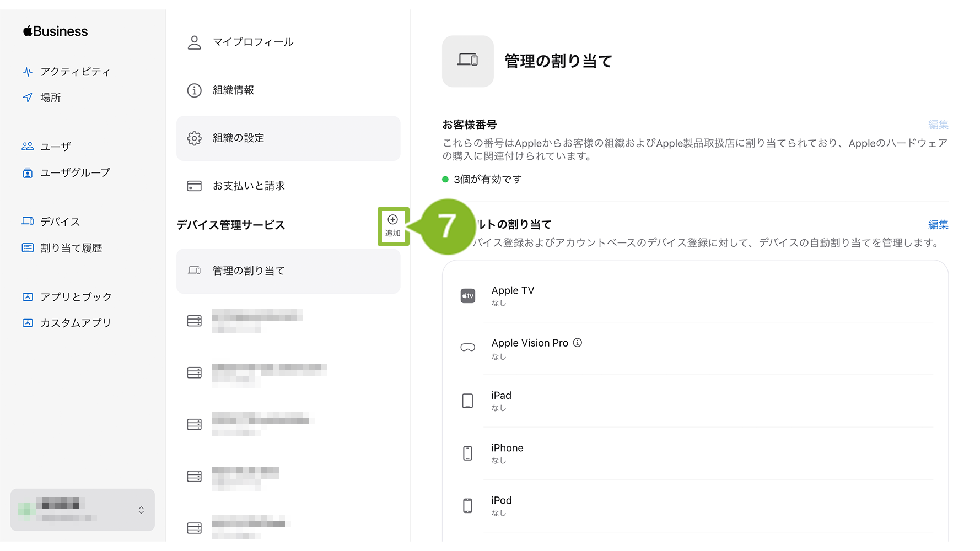This screenshot has width=980, height=551.
Task: Click the 組織の設定 gear icon
Action: click(194, 138)
